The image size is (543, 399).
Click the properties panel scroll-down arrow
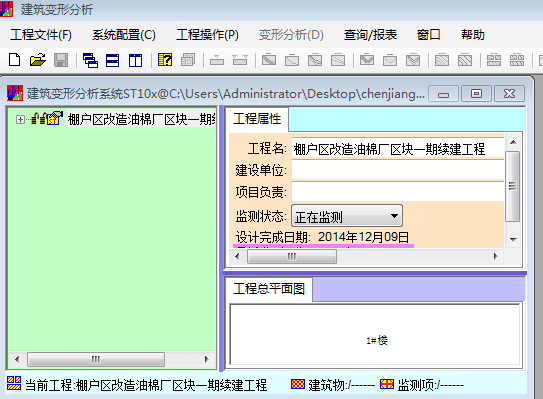pyautogui.click(x=513, y=239)
